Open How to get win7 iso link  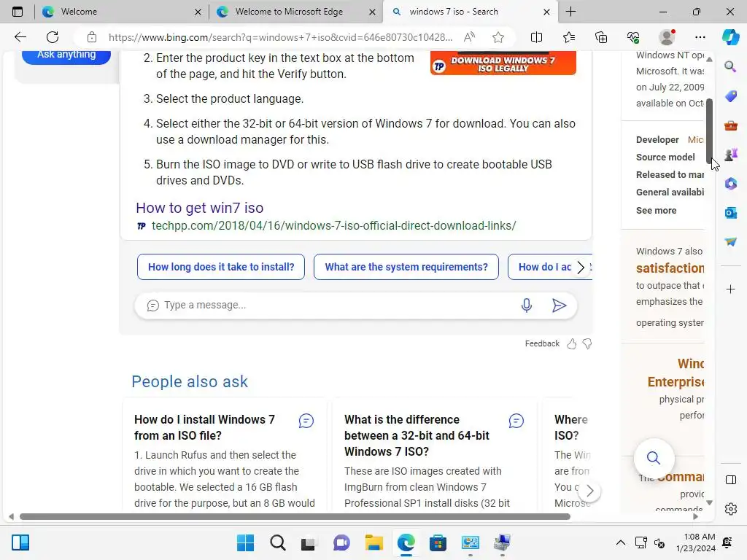[200, 208]
